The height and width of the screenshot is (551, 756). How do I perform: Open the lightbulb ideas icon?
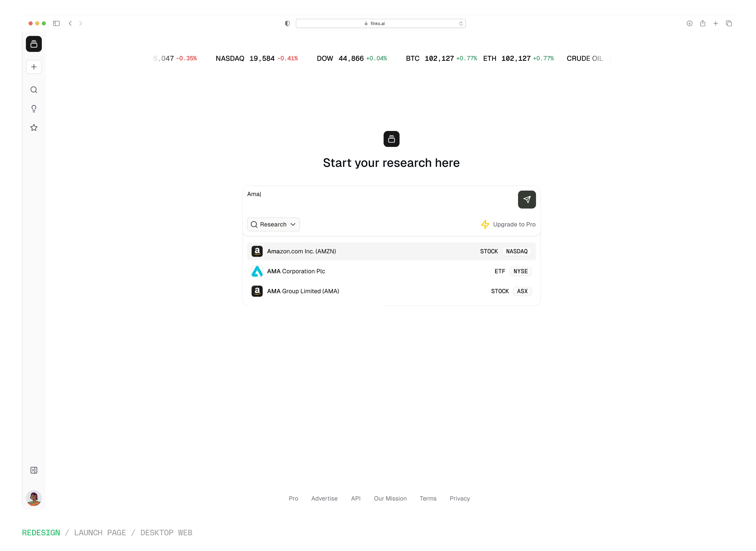point(34,109)
